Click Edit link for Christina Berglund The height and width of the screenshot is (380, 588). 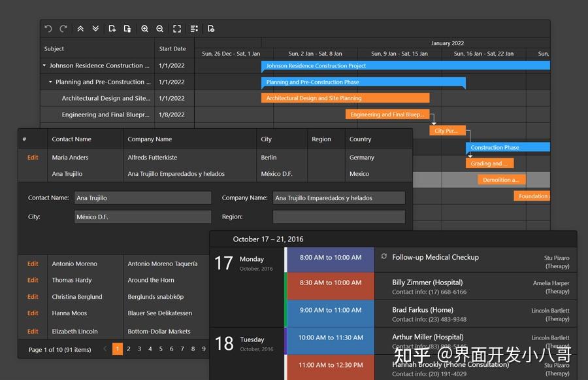click(33, 297)
